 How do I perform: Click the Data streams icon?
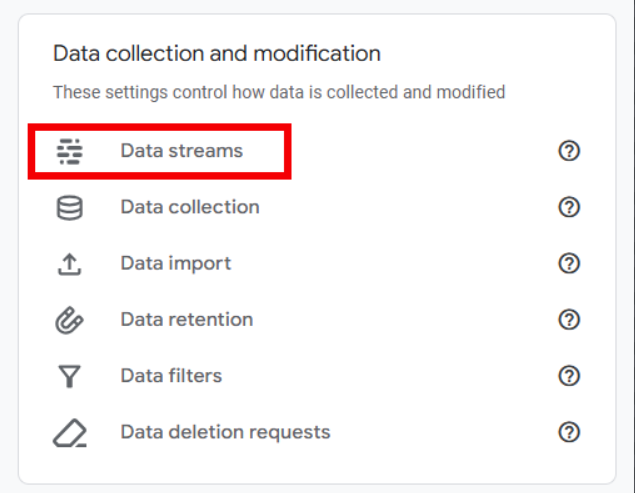(x=70, y=152)
